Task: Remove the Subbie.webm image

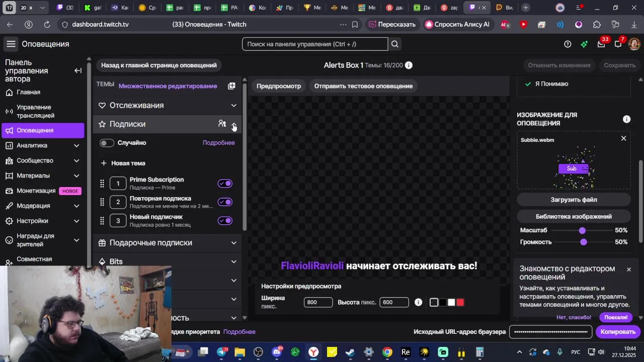Action: coord(623,138)
